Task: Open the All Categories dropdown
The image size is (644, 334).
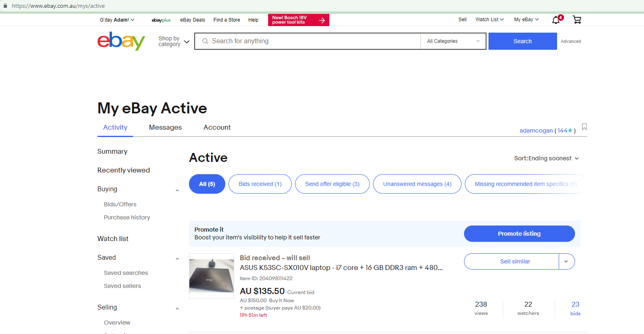Action: pos(453,41)
